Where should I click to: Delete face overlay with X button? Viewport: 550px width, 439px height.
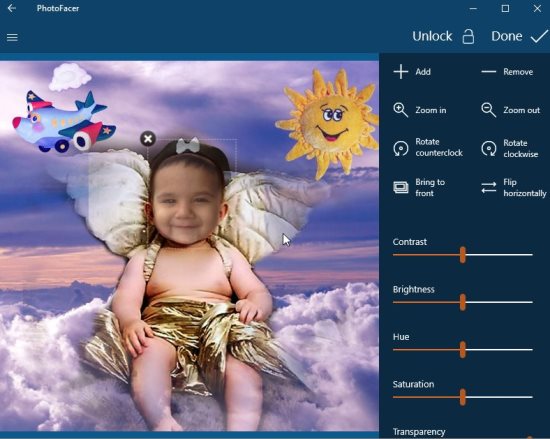pyautogui.click(x=148, y=139)
